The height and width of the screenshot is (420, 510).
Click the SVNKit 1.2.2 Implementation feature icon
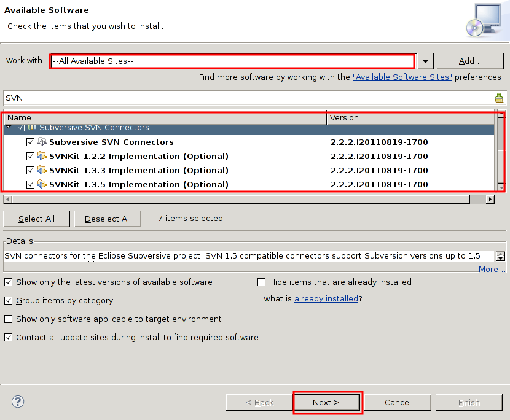tap(42, 156)
